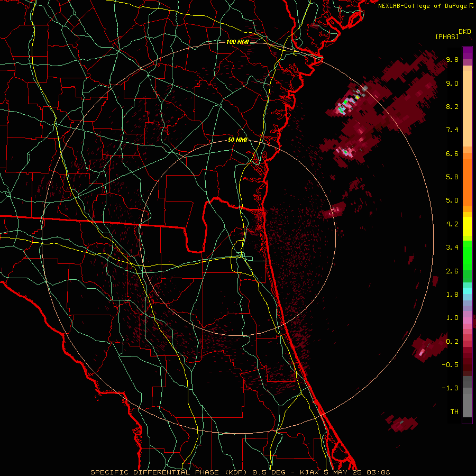Screen dimensions: 476x476
Task: Click the 7.4 scale value
Action: (452, 130)
